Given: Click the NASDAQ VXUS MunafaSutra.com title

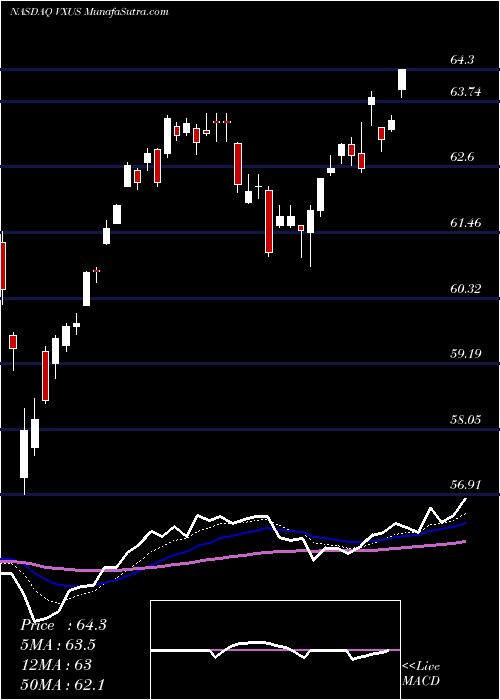Looking at the screenshot, I should pos(89,12).
